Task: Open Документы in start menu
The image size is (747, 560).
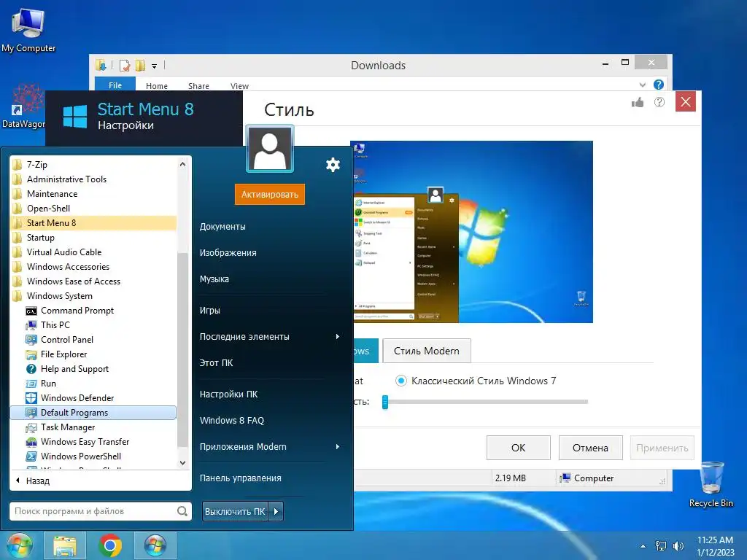Action: coord(222,227)
